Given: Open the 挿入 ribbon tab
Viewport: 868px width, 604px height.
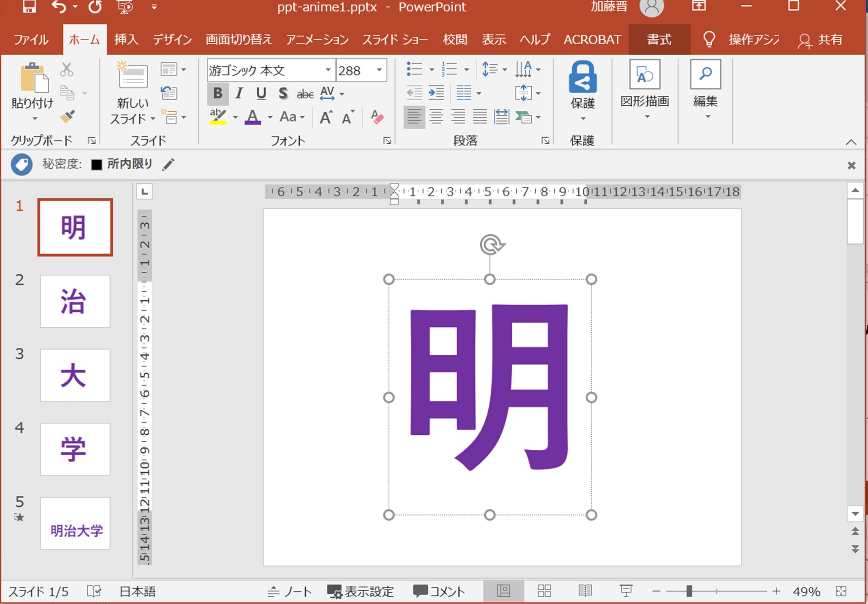Looking at the screenshot, I should (126, 39).
